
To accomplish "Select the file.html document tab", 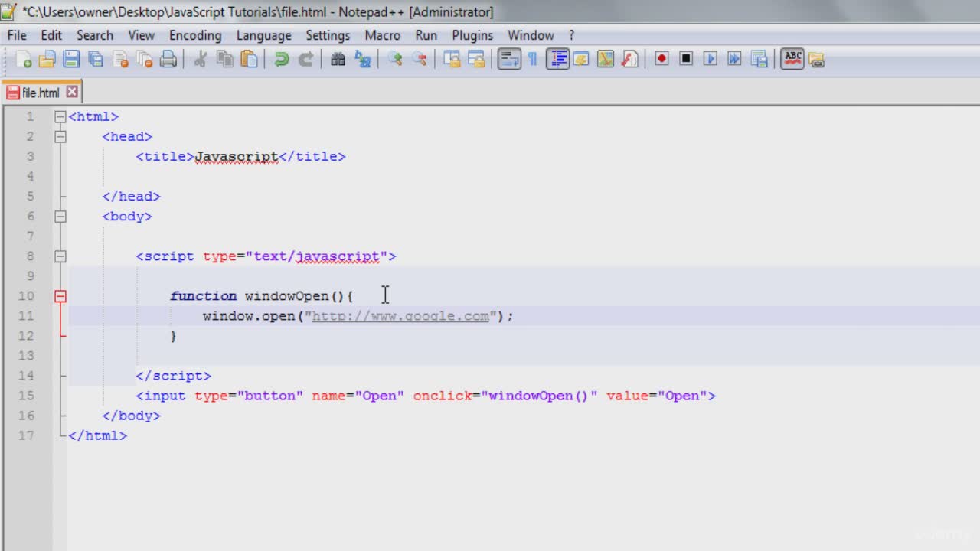I will [x=41, y=93].
